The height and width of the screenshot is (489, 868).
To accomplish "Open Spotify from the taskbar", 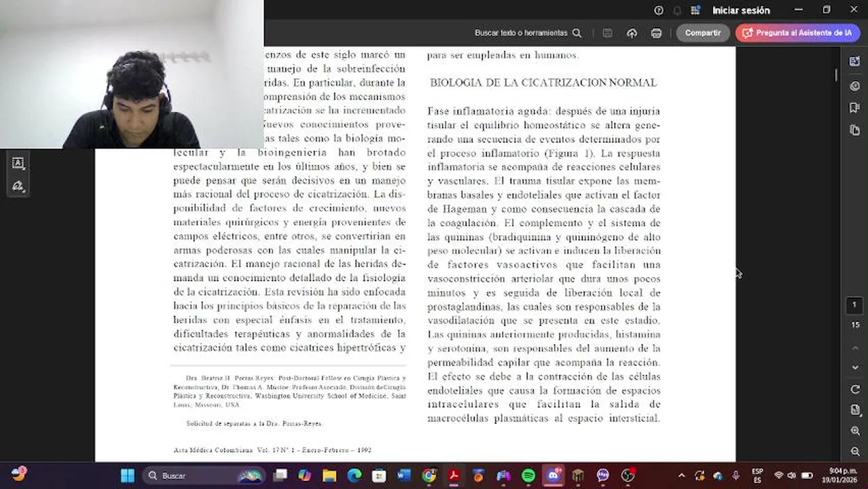I will (x=528, y=475).
